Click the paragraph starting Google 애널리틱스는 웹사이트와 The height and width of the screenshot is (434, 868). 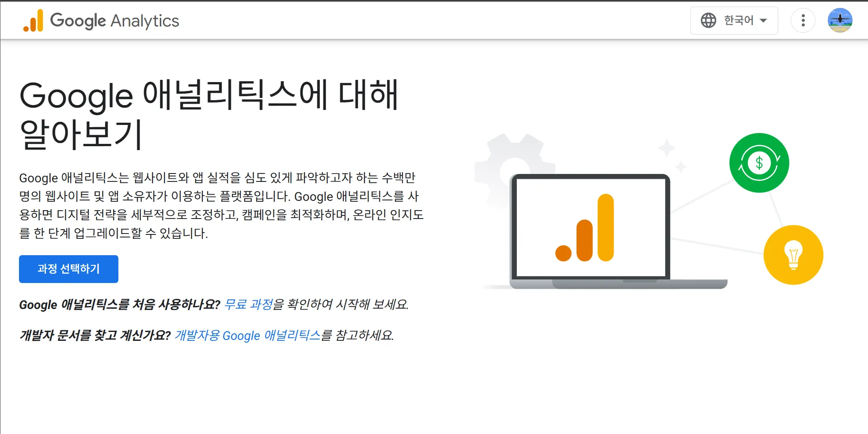tap(221, 205)
